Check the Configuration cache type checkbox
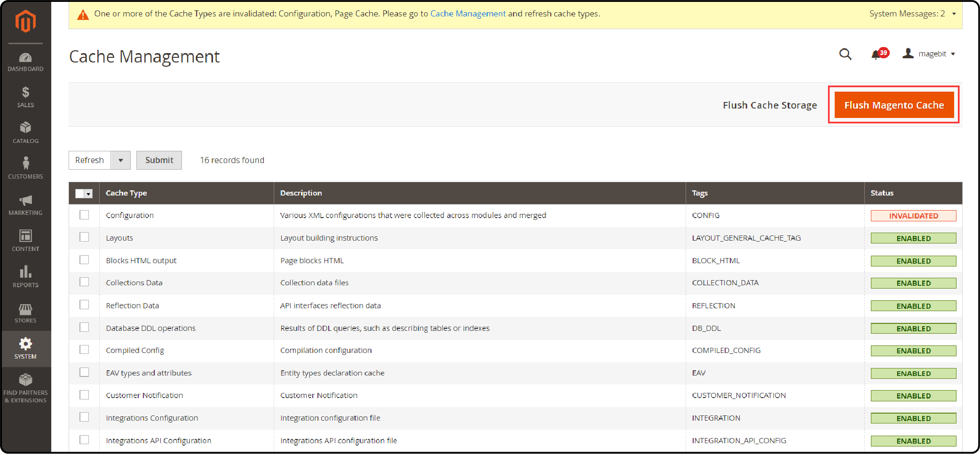Viewport: 980px width, 454px height. [84, 215]
